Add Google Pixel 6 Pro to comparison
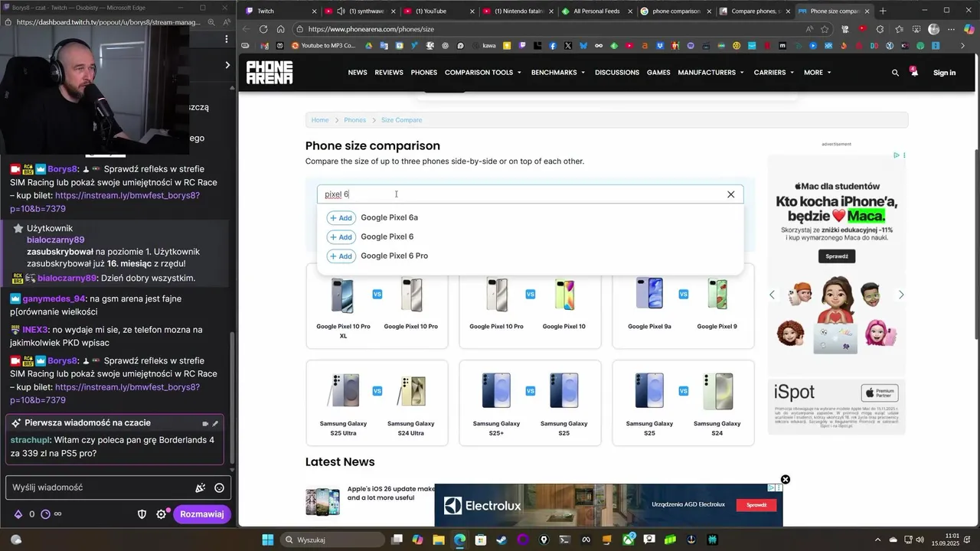 (x=341, y=256)
